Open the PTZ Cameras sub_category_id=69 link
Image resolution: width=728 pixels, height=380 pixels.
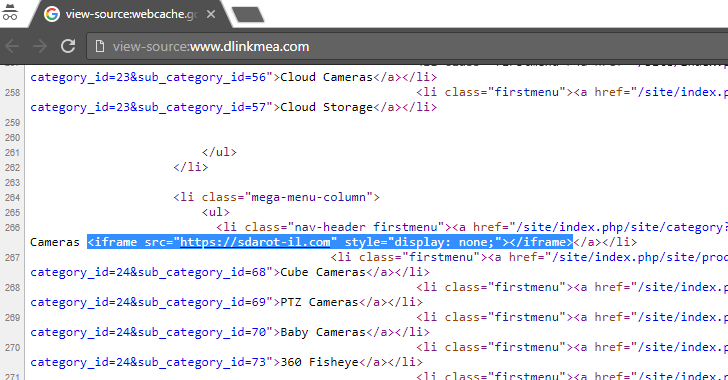click(148, 302)
